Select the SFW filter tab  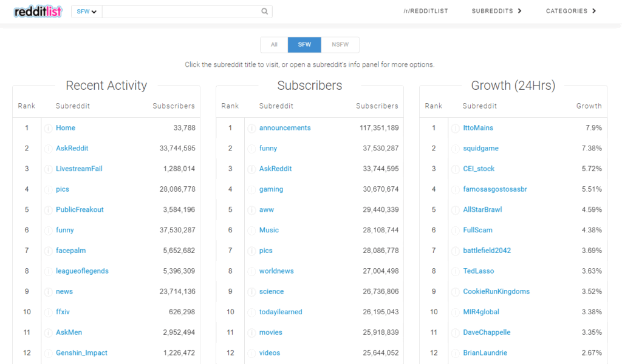click(x=304, y=45)
